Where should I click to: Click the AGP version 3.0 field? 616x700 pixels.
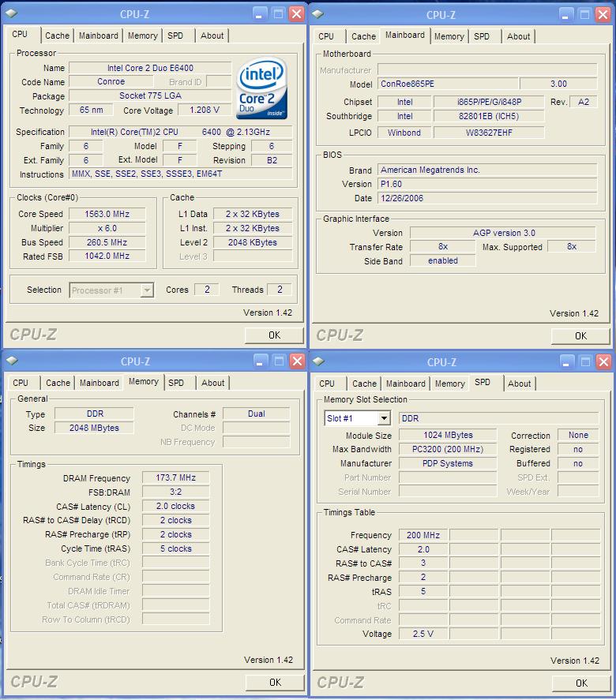[x=503, y=233]
